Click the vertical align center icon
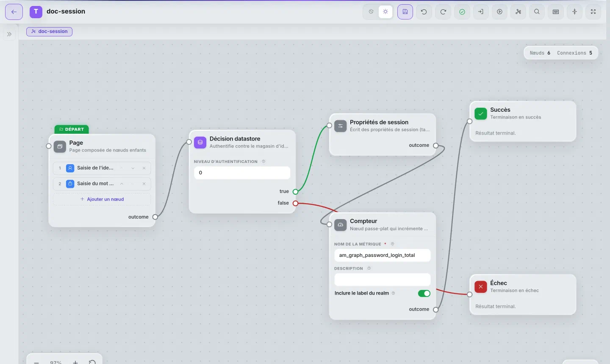This screenshot has width=610, height=364. [574, 12]
